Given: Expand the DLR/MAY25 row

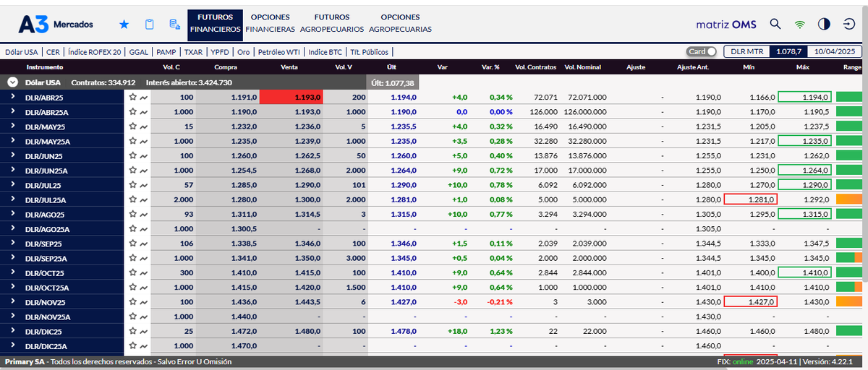Looking at the screenshot, I should point(12,126).
